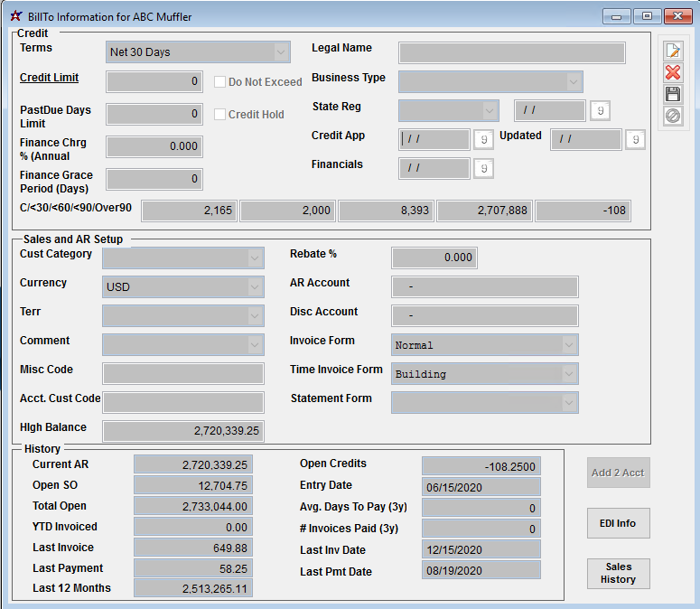
Task: Click the Edit record icon
Action: point(672,52)
